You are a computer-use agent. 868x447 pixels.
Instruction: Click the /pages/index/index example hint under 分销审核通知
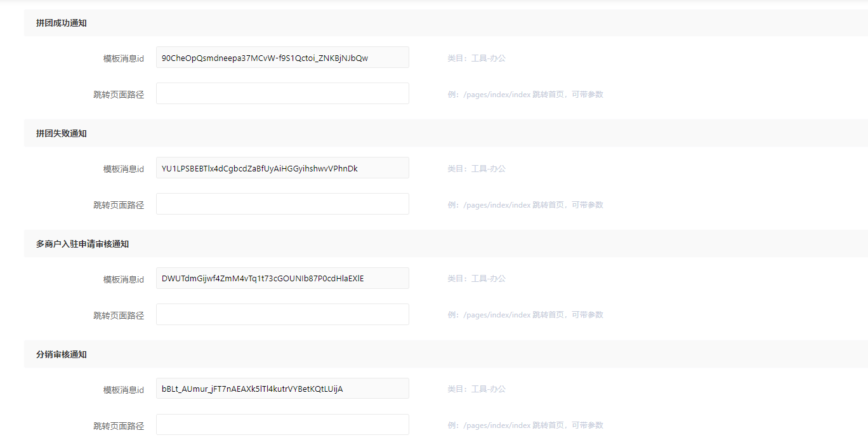[x=525, y=425]
